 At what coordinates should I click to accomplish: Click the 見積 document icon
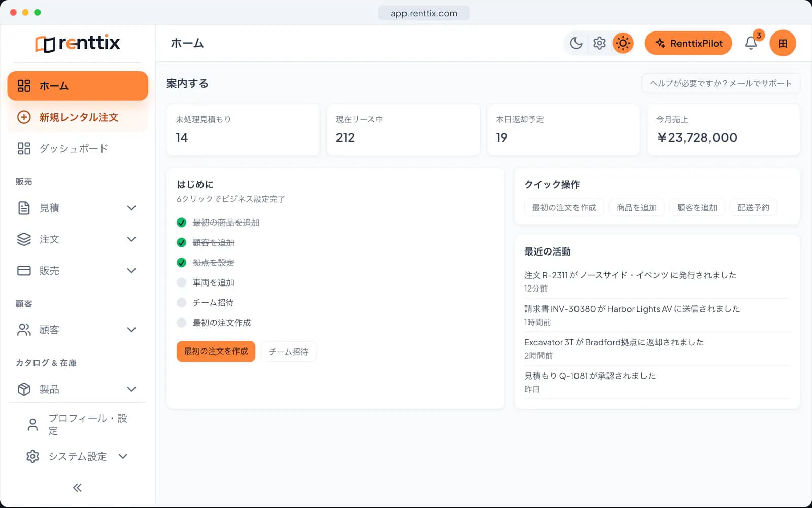pyautogui.click(x=24, y=208)
